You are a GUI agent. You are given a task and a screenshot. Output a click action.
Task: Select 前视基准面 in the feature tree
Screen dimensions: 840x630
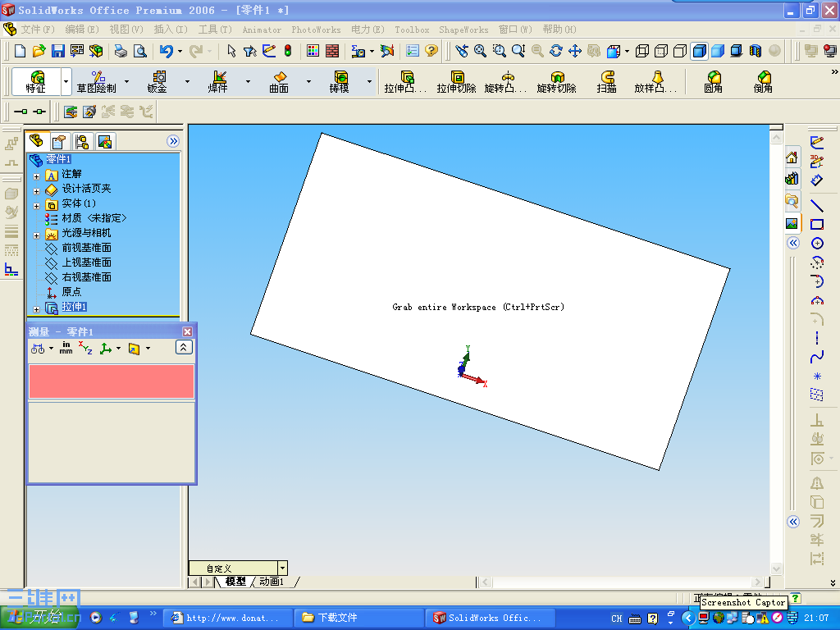coord(88,247)
